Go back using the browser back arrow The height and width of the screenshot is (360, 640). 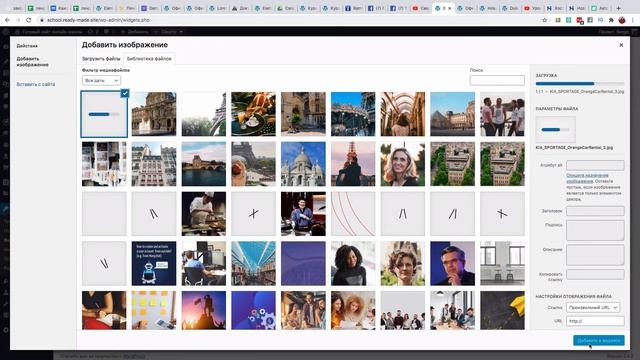point(7,20)
